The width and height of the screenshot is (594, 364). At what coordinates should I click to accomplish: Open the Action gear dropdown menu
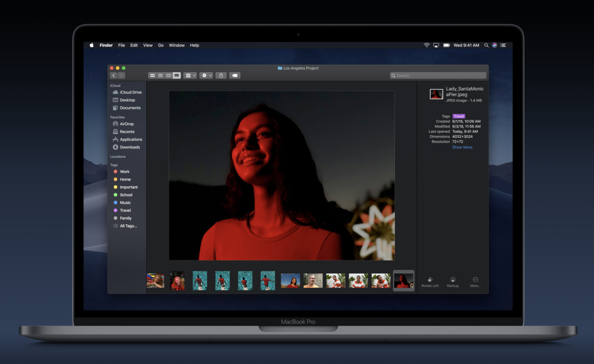[x=207, y=75]
